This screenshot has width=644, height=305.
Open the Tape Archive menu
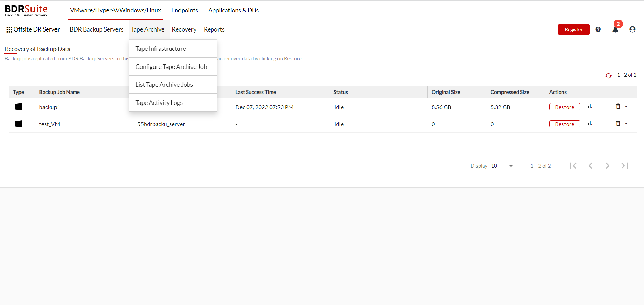148,29
